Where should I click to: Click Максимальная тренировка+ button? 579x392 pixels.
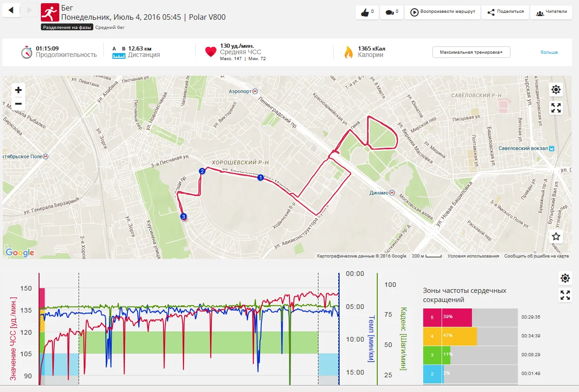(471, 52)
